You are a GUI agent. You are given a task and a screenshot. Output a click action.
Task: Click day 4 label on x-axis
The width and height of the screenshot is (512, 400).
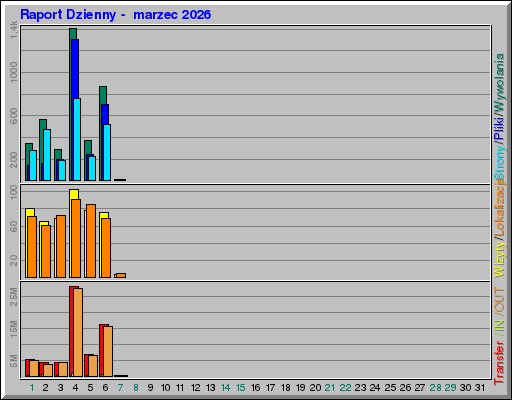[75, 388]
